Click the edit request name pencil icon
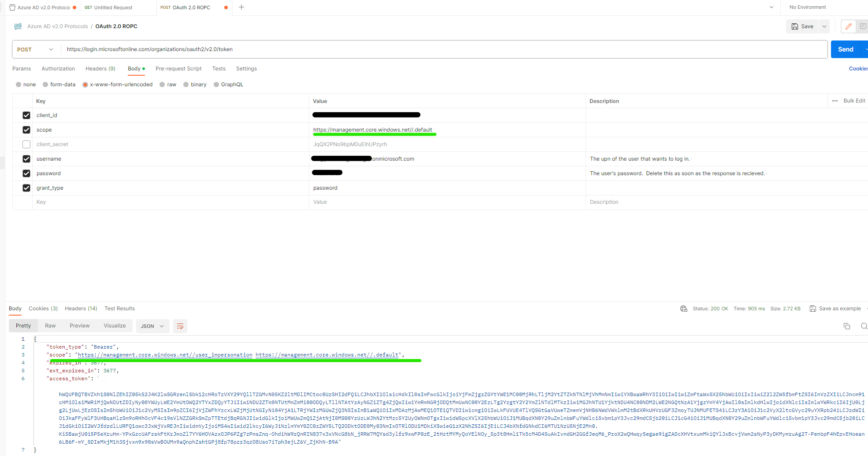The width and height of the screenshot is (868, 456). coord(848,26)
